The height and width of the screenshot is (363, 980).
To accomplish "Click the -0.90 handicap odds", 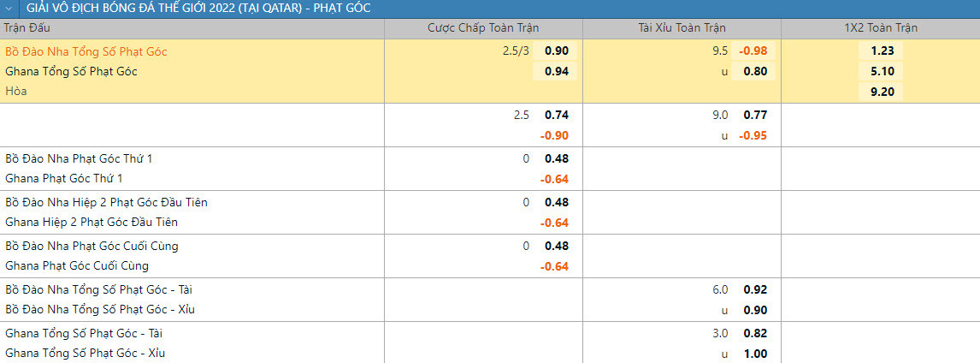I will (554, 135).
